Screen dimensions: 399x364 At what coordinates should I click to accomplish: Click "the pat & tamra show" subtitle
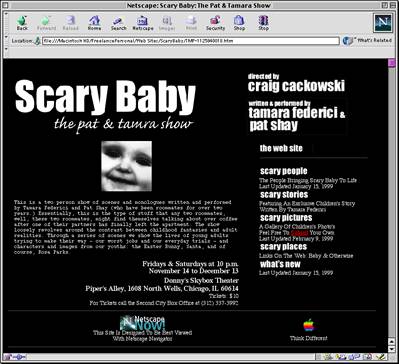[x=124, y=124]
